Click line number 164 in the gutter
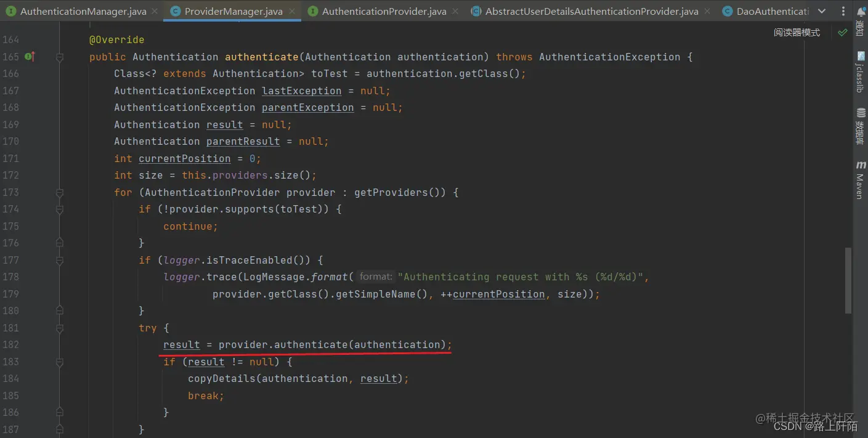 (11, 40)
